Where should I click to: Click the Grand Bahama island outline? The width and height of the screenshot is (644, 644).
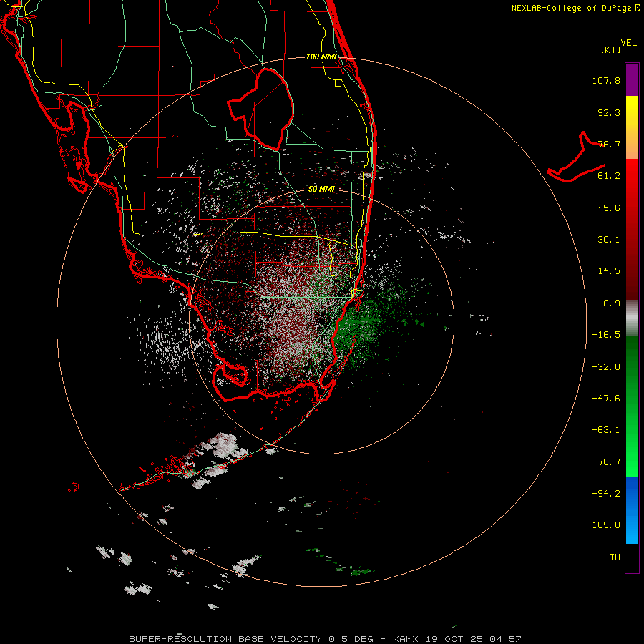point(576,157)
